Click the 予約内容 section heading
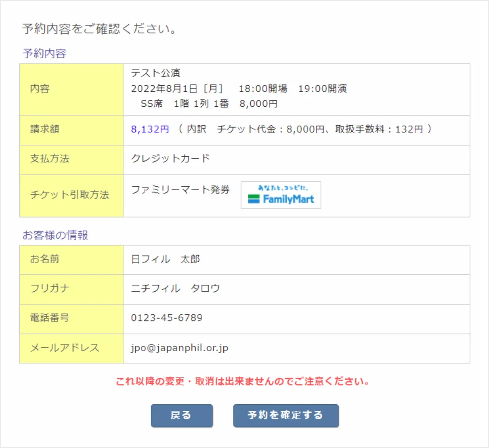This screenshot has height=448, width=489. (44, 54)
